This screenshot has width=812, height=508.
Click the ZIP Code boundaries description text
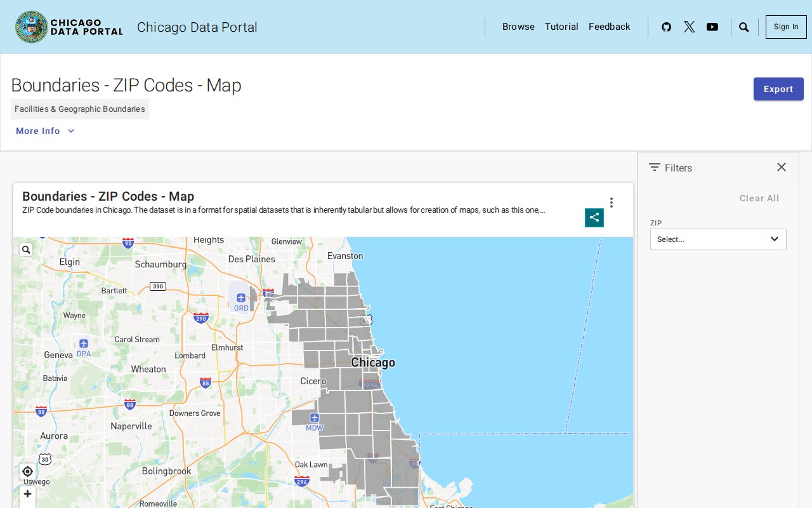(x=284, y=210)
